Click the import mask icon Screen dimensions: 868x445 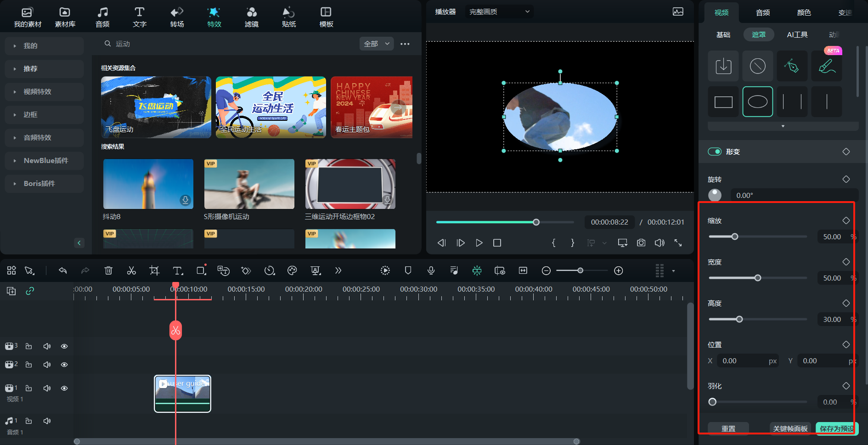click(x=723, y=66)
